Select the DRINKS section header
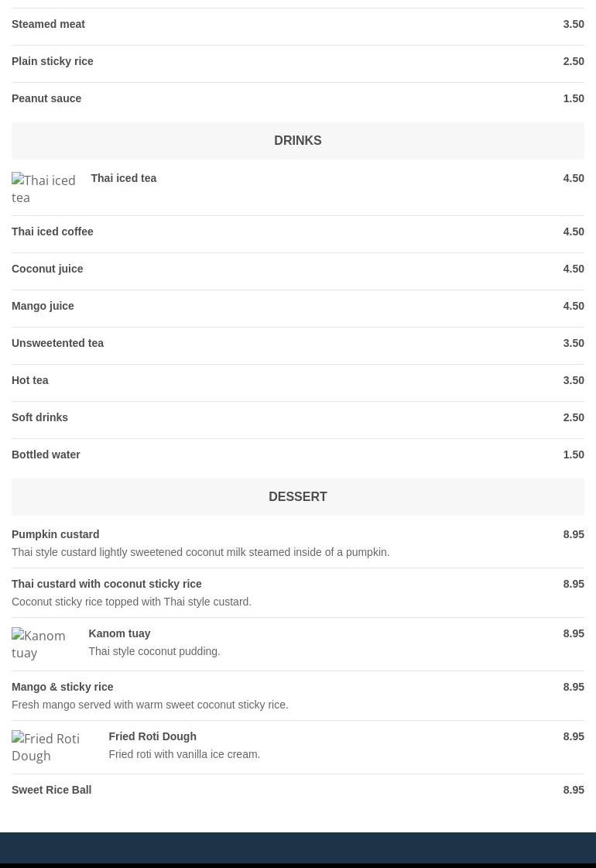Image resolution: width=596 pixels, height=868 pixels. click(x=297, y=141)
